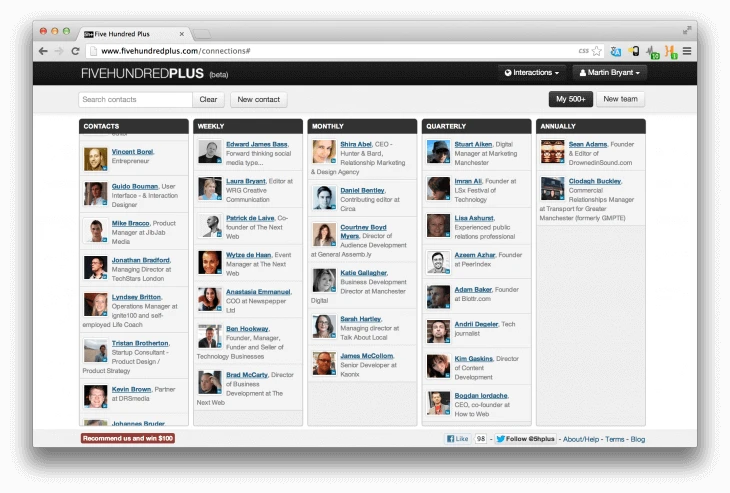Close the Five Hundred Plus tab

click(182, 34)
